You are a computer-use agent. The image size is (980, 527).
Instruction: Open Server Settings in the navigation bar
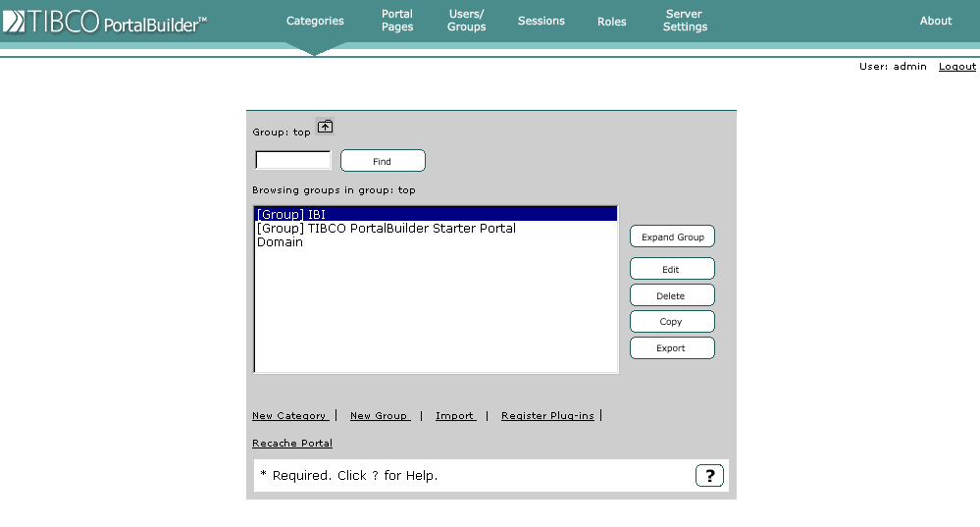(x=685, y=21)
